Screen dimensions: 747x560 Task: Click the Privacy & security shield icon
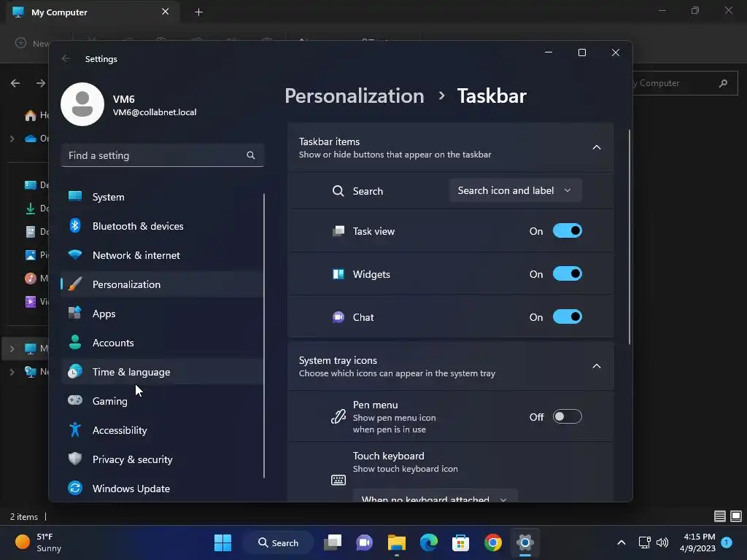click(75, 459)
